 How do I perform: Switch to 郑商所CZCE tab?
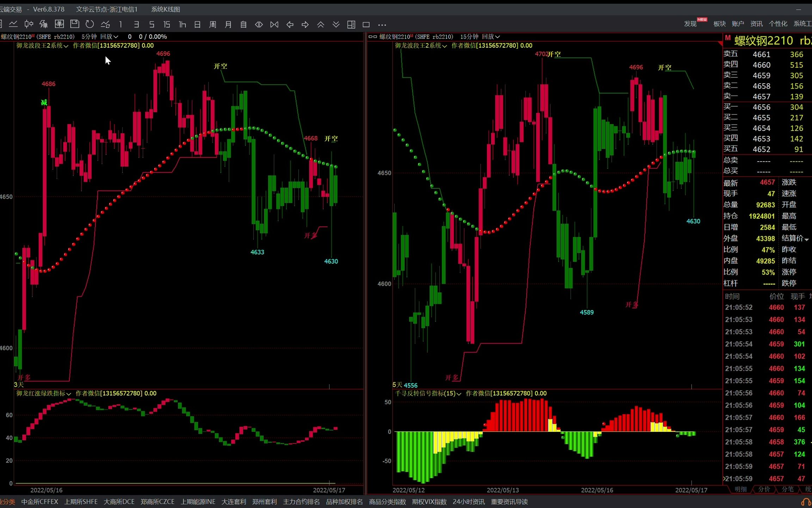(158, 502)
